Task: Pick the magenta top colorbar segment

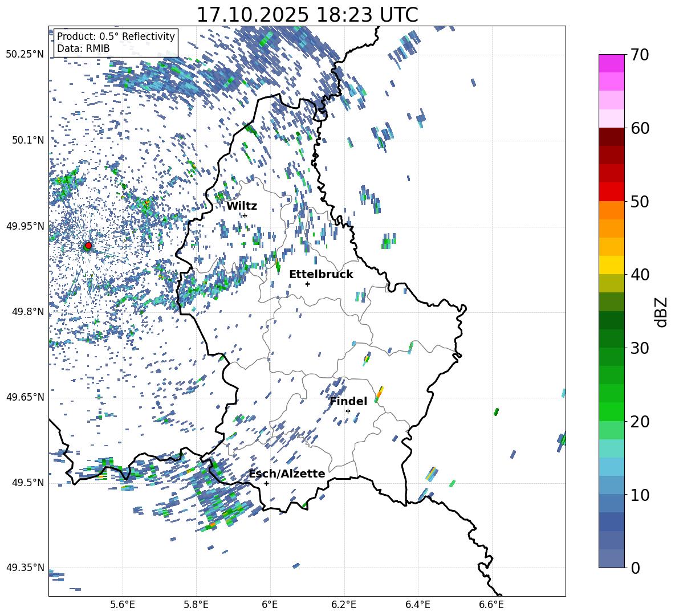Action: pos(612,63)
